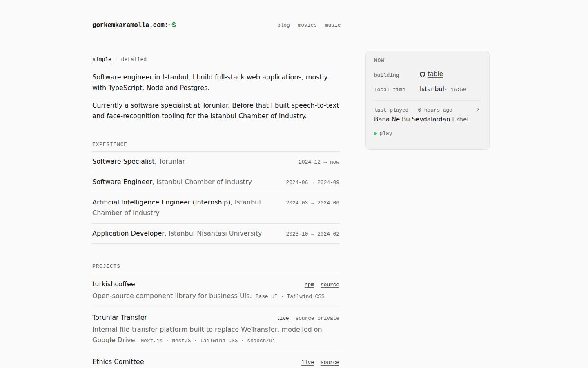
Task: Click the Software Engineer experience entry
Action: click(216, 182)
